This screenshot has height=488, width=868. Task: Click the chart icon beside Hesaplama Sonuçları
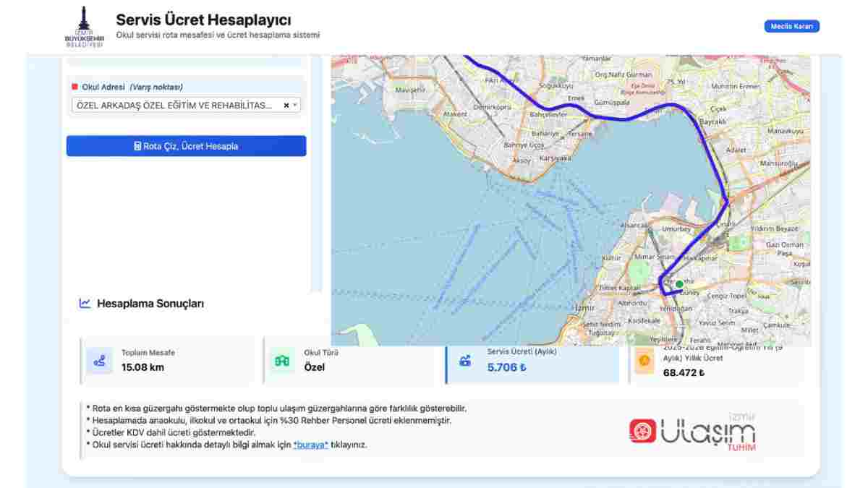[85, 304]
